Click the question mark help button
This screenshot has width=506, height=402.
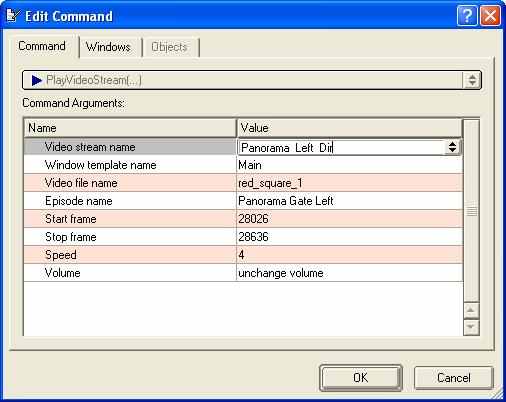[467, 15]
